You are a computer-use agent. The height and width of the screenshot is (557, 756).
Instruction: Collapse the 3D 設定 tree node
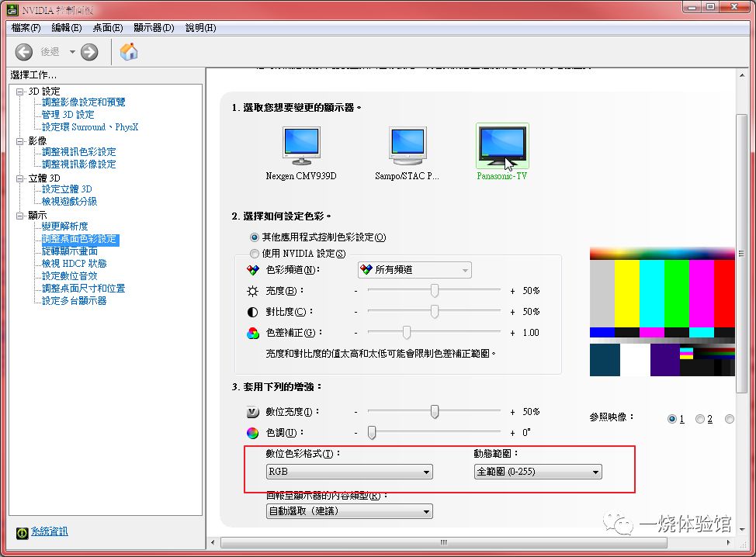[19, 92]
